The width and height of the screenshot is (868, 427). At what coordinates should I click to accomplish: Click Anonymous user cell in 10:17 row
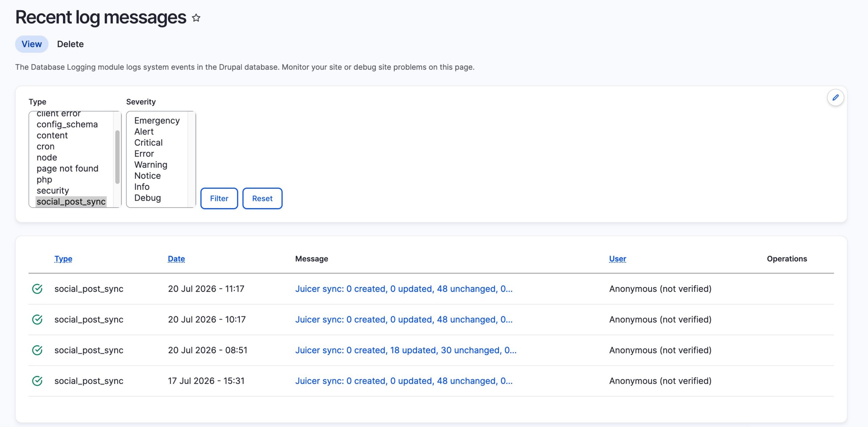[x=660, y=320]
